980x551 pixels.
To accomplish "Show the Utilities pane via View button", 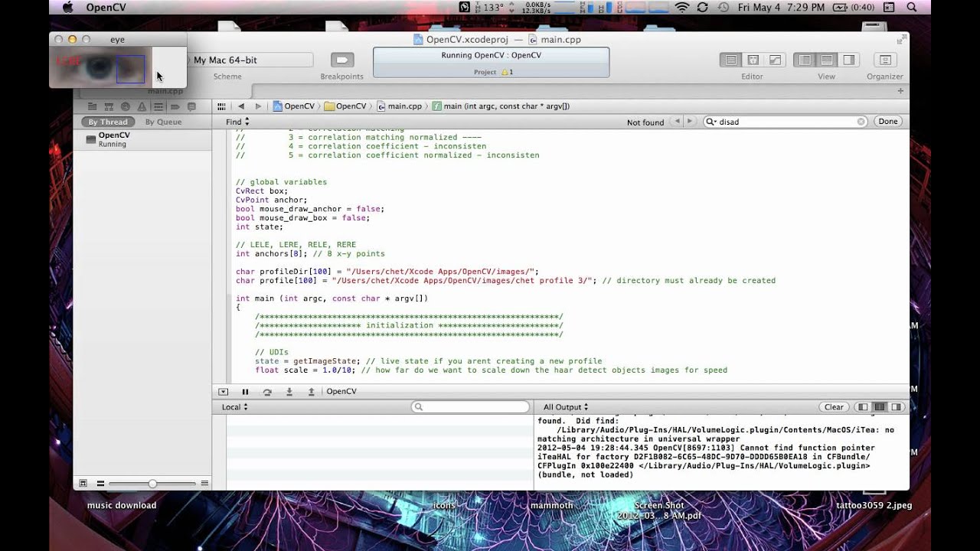I will (x=848, y=60).
